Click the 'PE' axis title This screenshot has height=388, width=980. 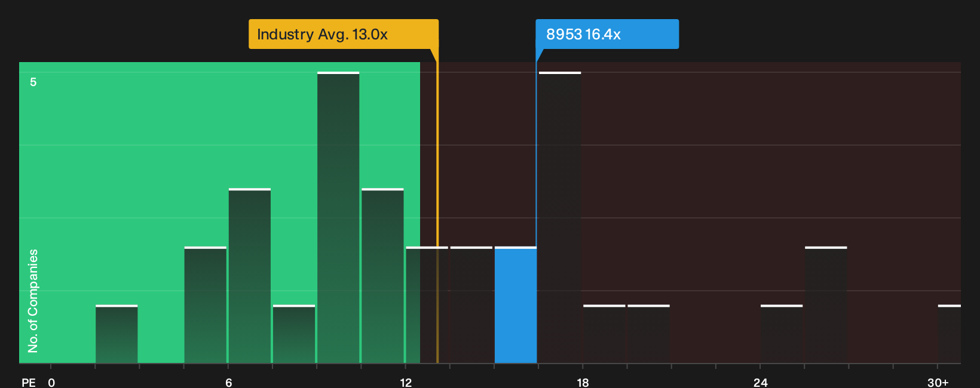29,382
